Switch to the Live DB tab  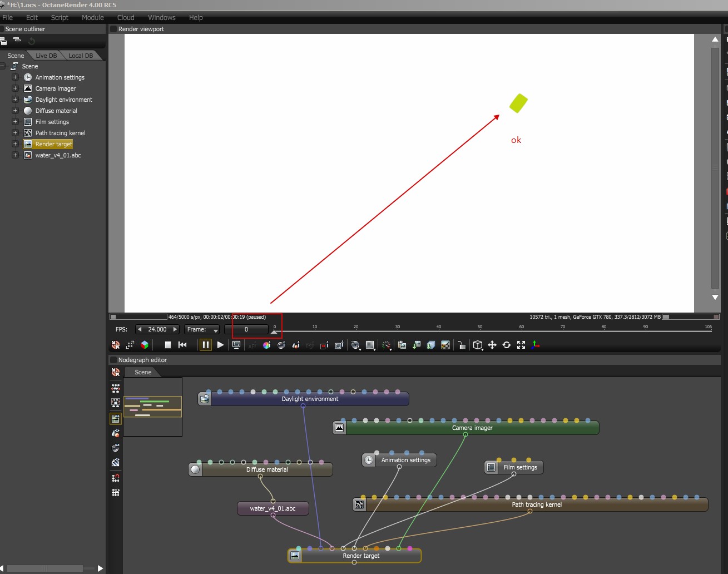click(46, 56)
